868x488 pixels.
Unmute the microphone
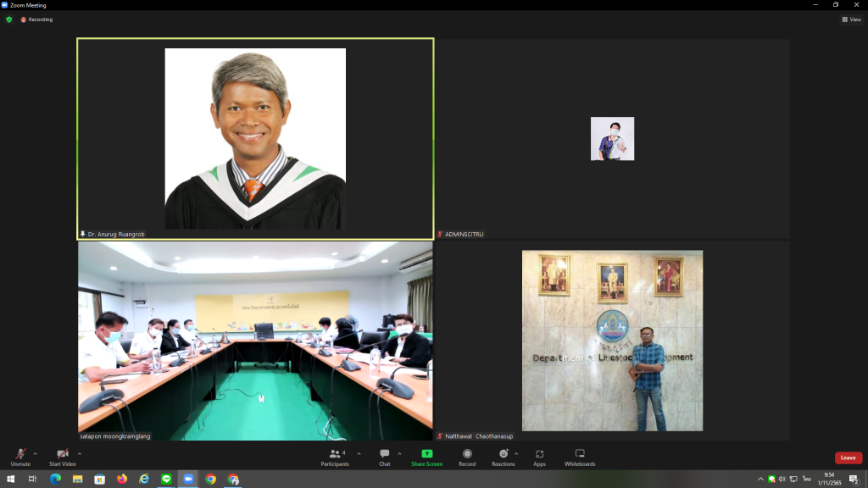pos(20,457)
